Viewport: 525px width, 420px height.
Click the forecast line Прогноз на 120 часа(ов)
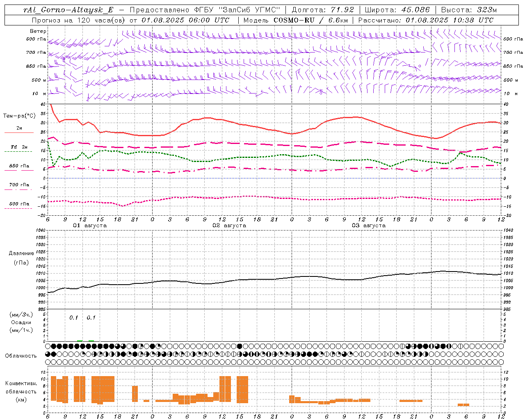[x=79, y=20]
